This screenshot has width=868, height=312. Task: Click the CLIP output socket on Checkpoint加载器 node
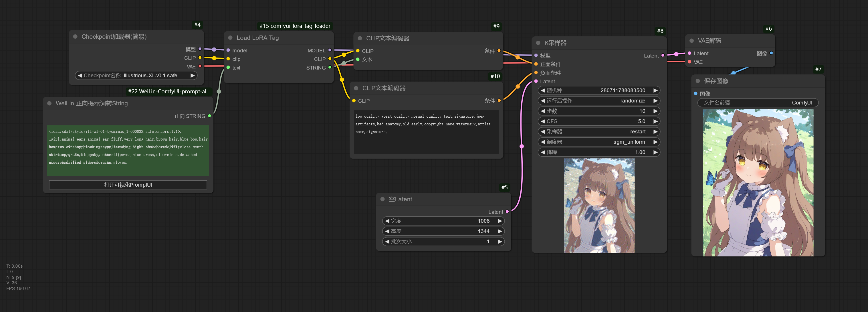(x=200, y=58)
